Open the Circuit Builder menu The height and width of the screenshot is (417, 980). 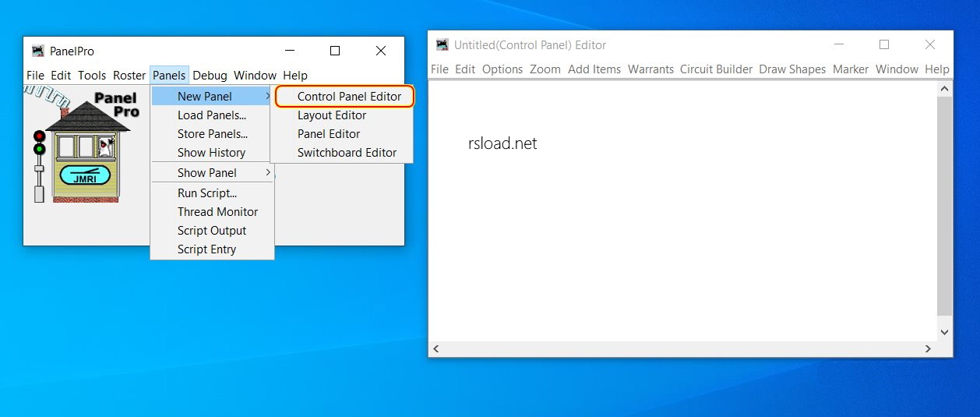[x=716, y=69]
